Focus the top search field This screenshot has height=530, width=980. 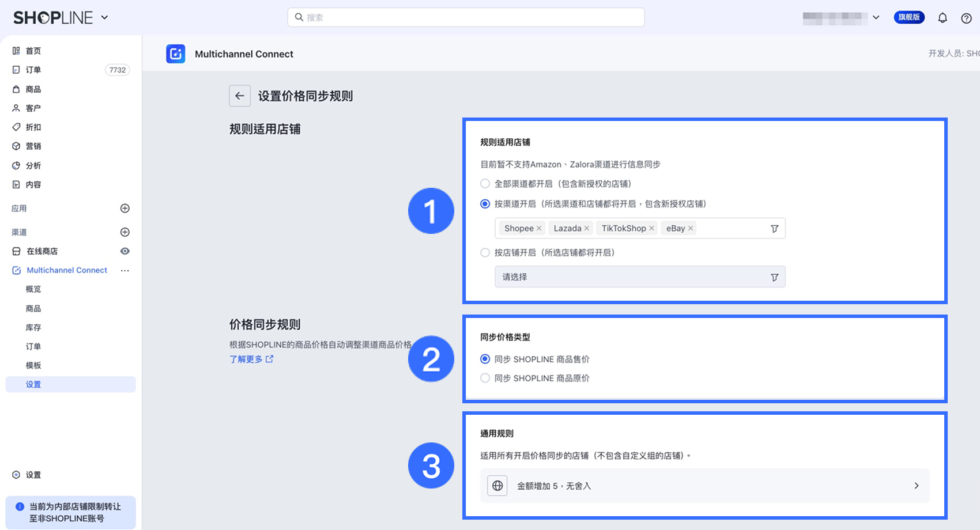click(x=466, y=17)
